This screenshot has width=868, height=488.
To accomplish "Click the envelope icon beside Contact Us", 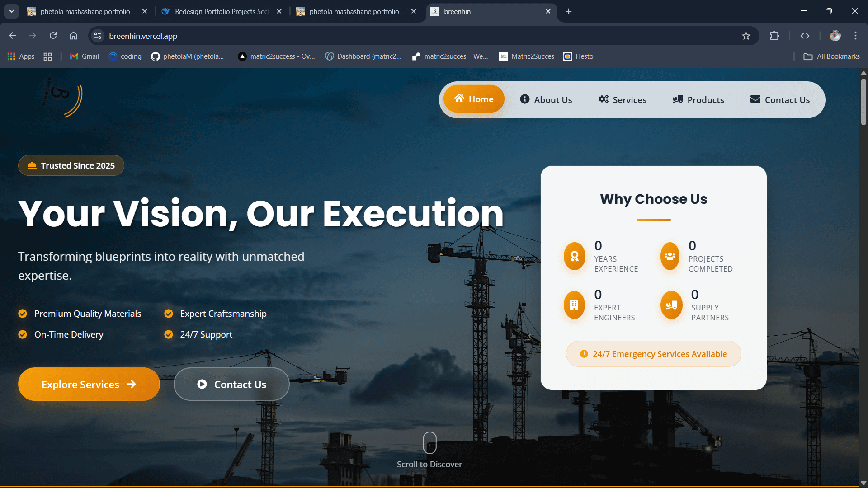I will pos(755,99).
